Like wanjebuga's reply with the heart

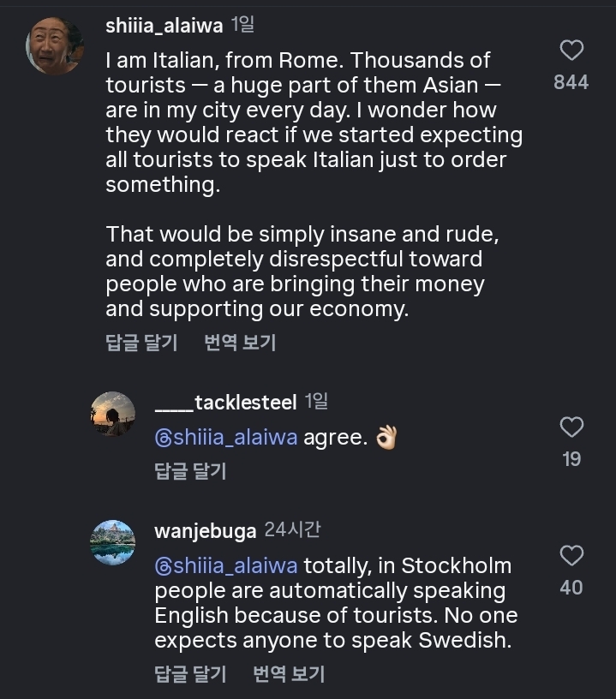point(571,556)
